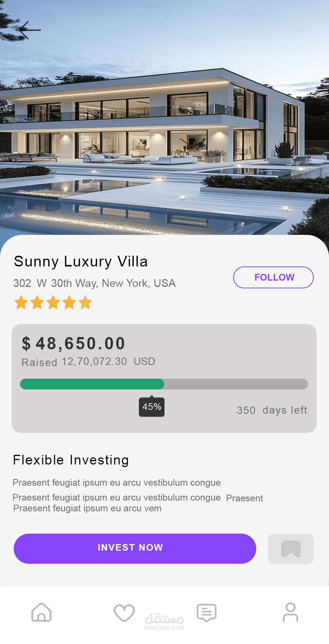Click the first rating star
This screenshot has width=329, height=644.
coord(21,302)
